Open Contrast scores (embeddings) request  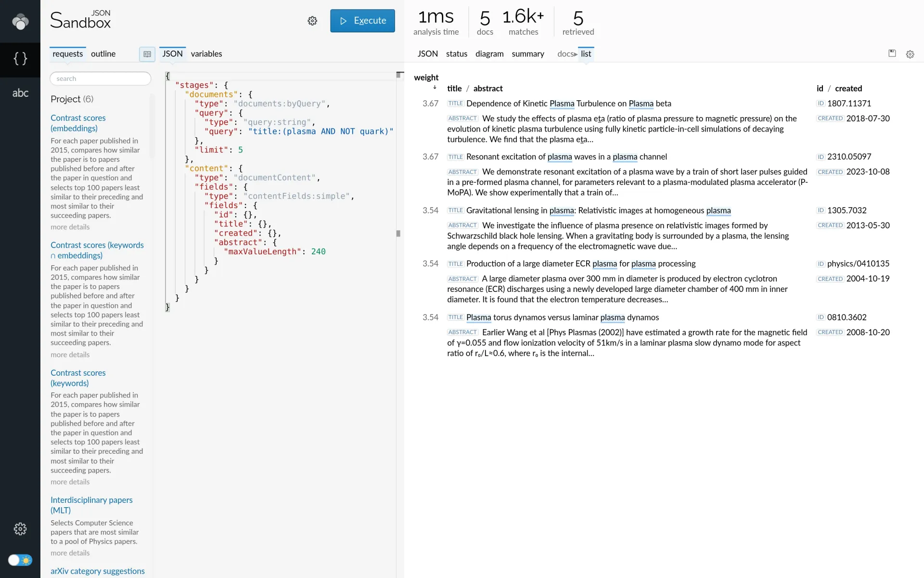78,123
